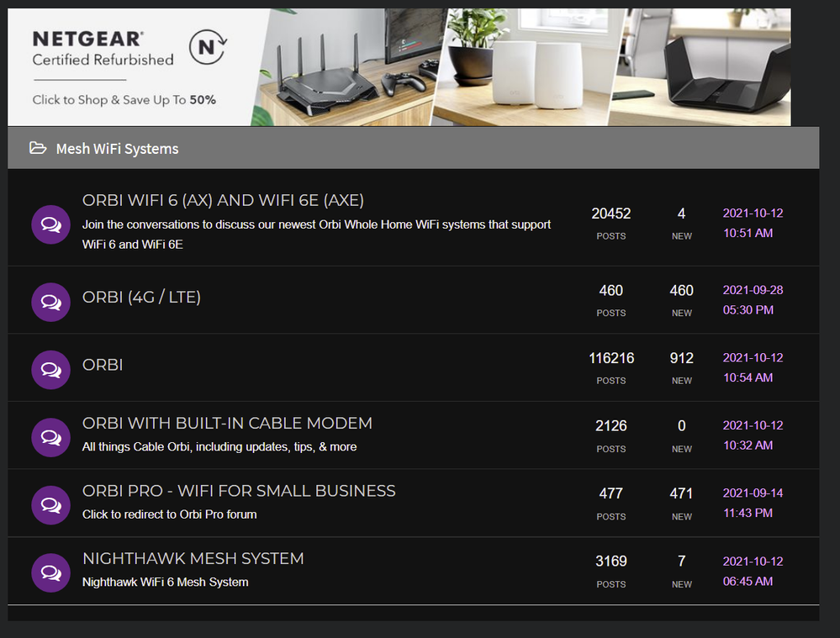Click the chat icon beside ORBI forum
This screenshot has height=638, width=840.
click(x=51, y=370)
